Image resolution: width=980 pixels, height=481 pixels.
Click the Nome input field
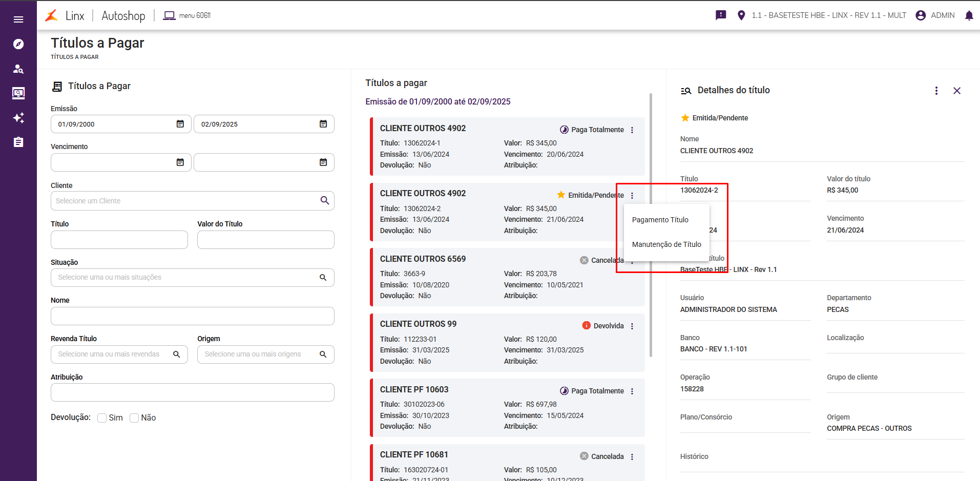[x=192, y=316]
